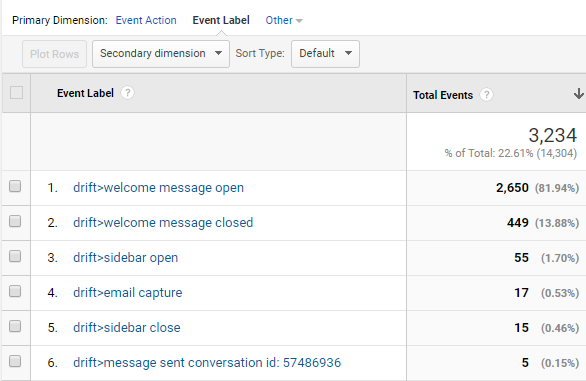This screenshot has height=381, width=586.
Task: Expand the Other primary dimension menu
Action: [284, 20]
